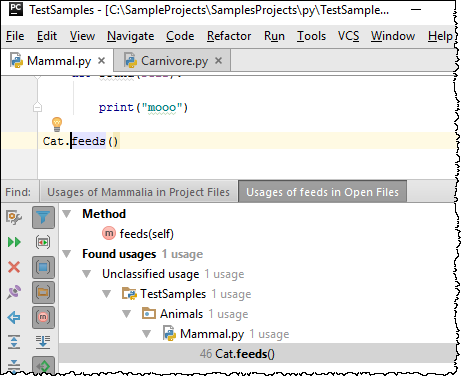461x379 pixels.
Task: Open the Run menu
Action: pyautogui.click(x=274, y=36)
